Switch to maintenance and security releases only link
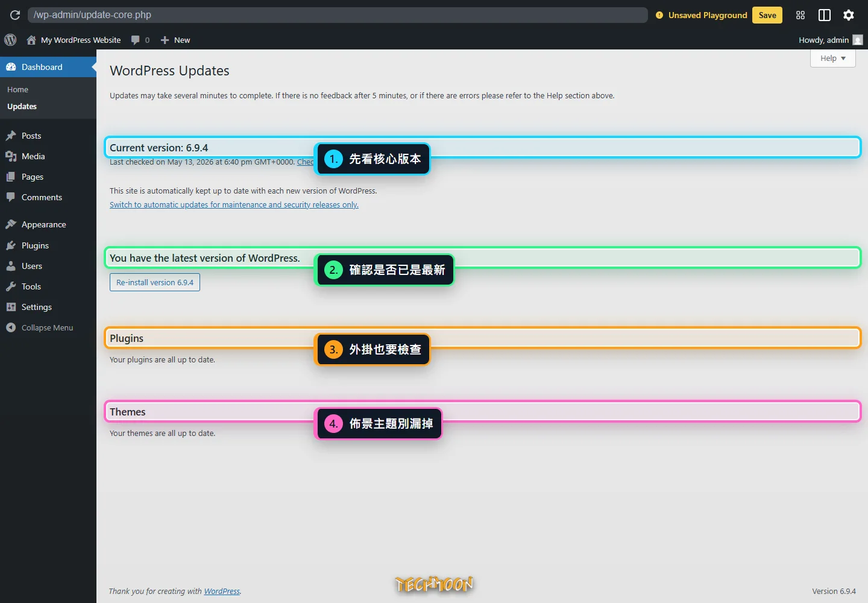Image resolution: width=868 pixels, height=603 pixels. [234, 204]
